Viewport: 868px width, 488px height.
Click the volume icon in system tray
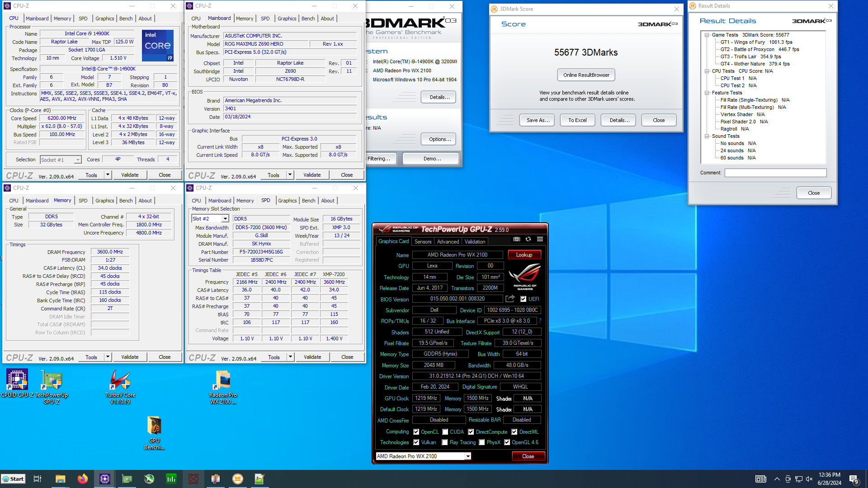click(x=809, y=479)
